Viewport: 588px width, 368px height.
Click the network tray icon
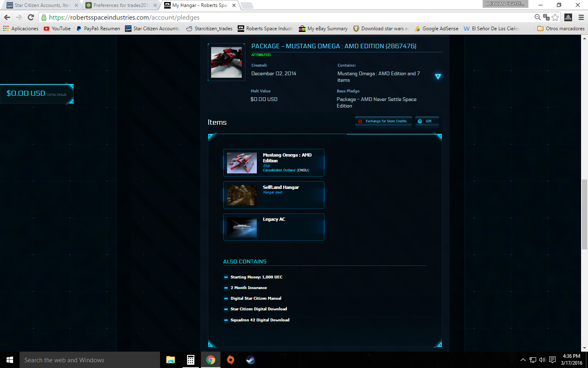point(533,360)
